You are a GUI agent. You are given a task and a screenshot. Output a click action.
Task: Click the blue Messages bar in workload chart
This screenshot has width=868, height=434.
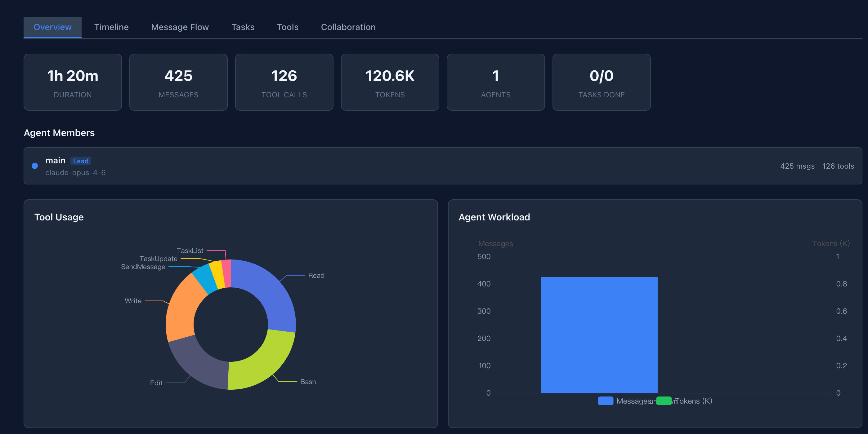click(x=599, y=334)
